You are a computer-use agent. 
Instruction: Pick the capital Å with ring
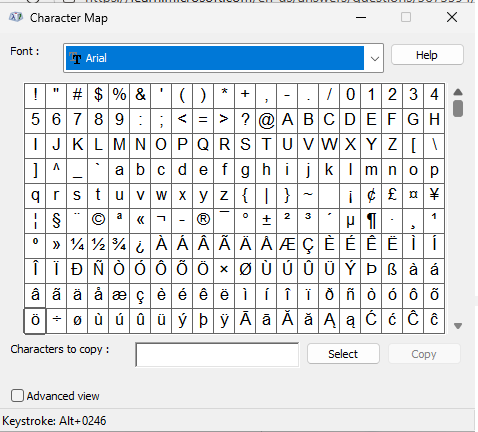click(x=266, y=245)
